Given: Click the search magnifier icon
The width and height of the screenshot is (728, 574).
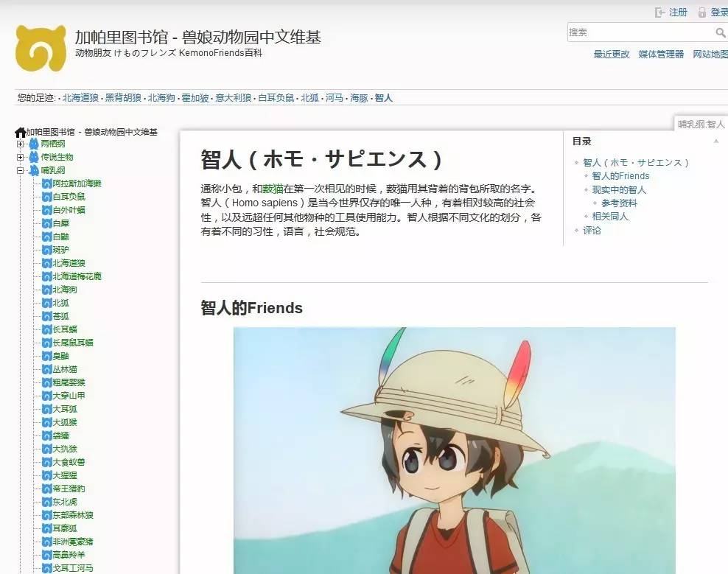Looking at the screenshot, I should tap(720, 32).
